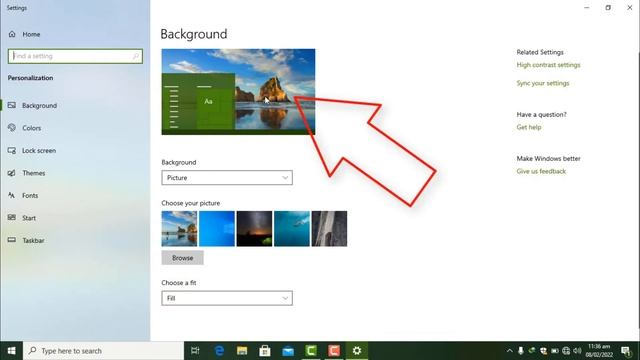Click the microphone tray icon

pos(521,351)
